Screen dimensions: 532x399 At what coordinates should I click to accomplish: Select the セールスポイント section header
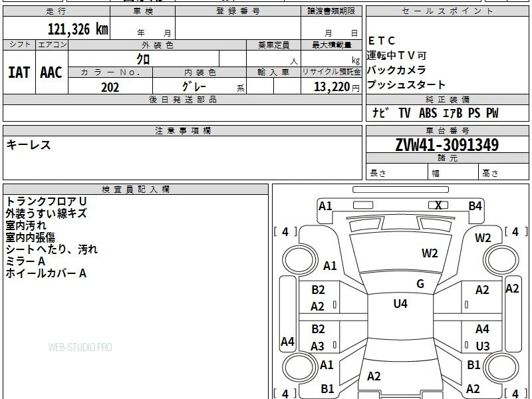pos(447,11)
